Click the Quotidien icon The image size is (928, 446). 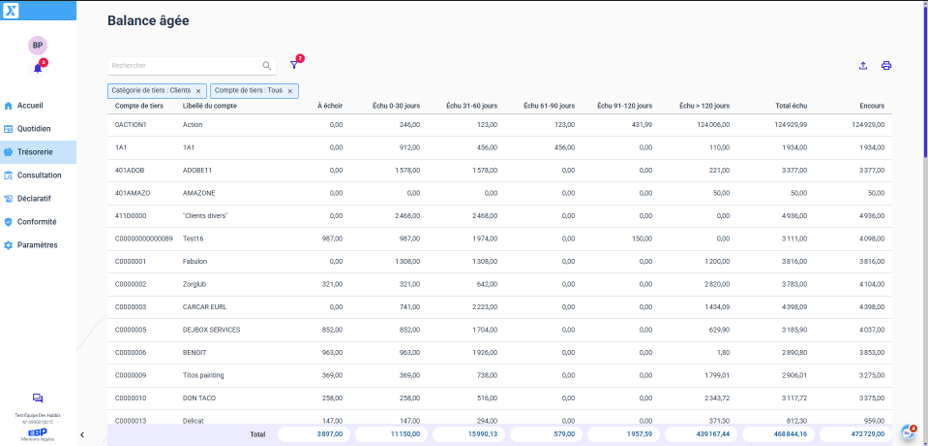8,129
